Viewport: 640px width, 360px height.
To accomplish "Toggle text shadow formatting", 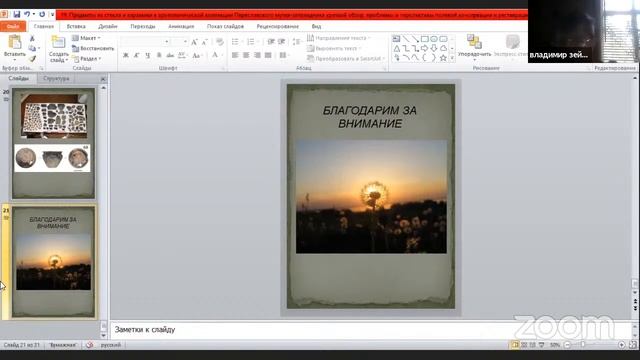I will [159, 55].
